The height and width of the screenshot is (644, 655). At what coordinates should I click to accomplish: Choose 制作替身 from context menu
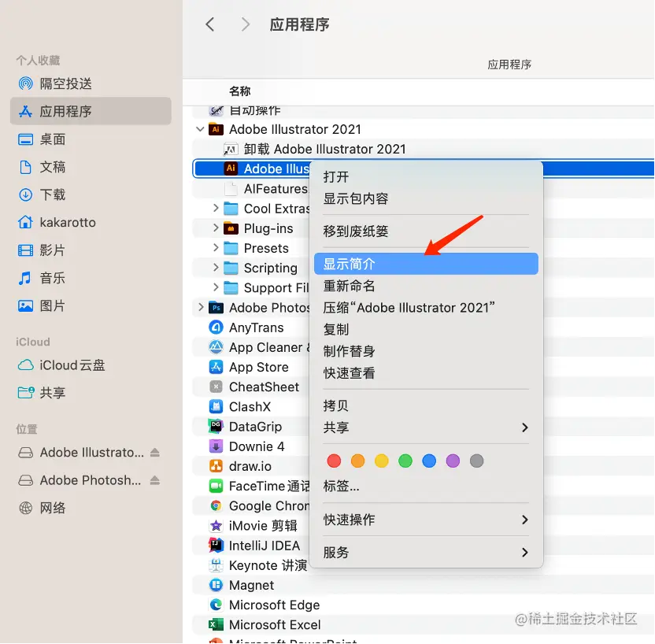click(x=426, y=351)
